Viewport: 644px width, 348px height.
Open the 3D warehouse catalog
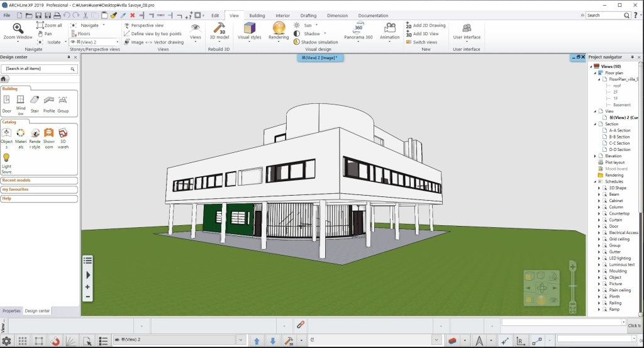tap(63, 138)
